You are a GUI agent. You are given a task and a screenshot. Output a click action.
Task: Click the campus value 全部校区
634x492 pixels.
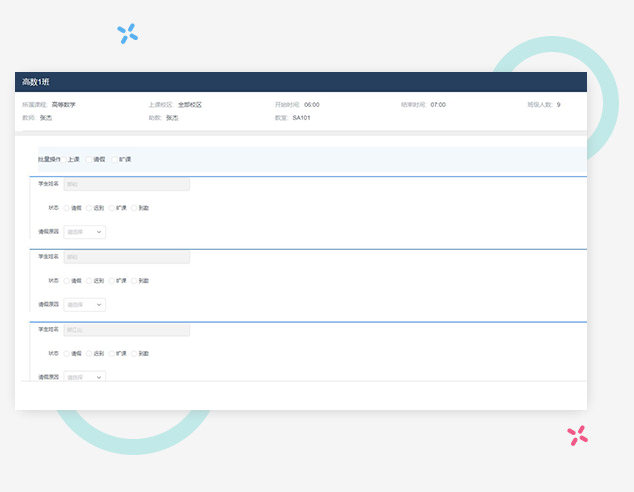pyautogui.click(x=190, y=105)
